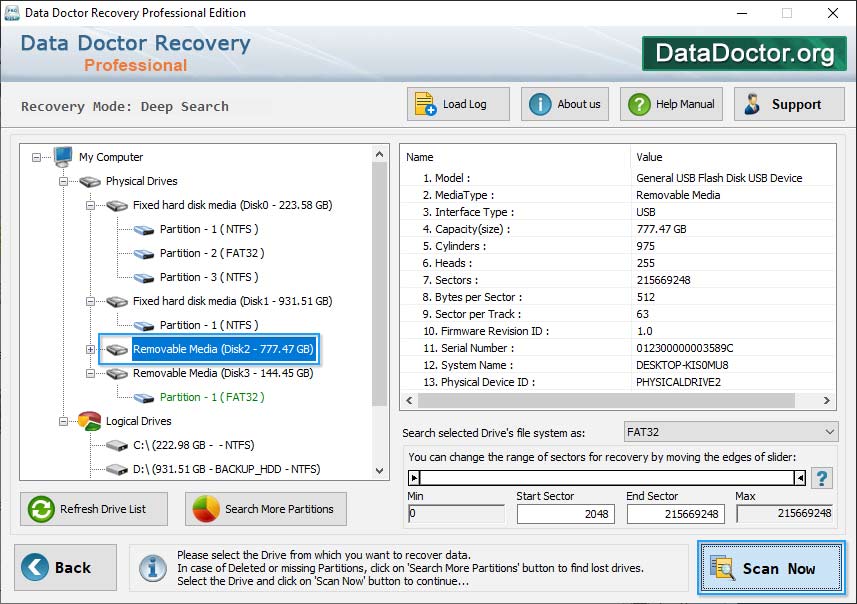Click the Support button
Viewport: 857px width, 604px height.
(x=789, y=104)
